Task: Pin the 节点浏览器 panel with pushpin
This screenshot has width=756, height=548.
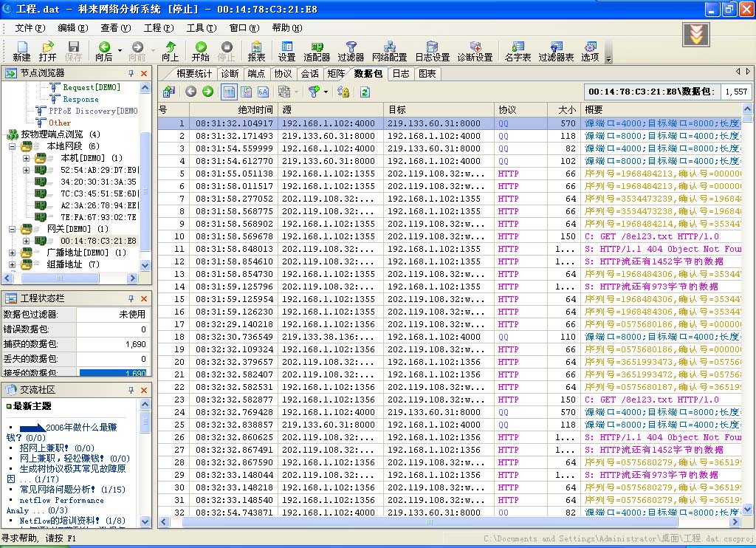Action: pos(131,74)
